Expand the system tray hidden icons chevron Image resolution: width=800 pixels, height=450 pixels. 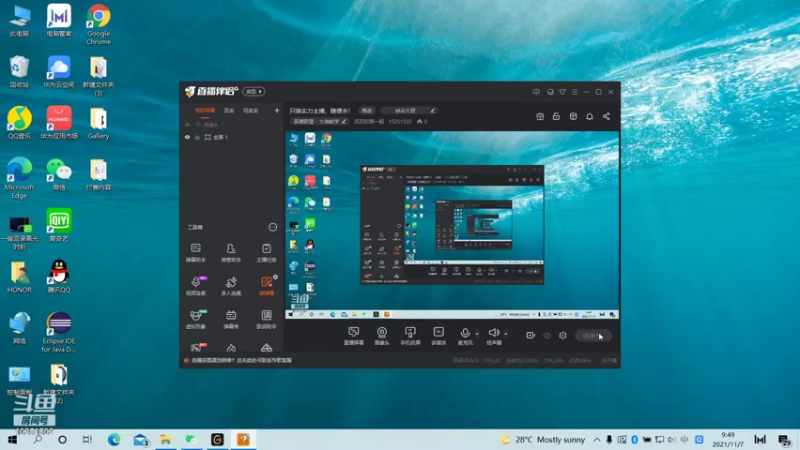click(596, 439)
